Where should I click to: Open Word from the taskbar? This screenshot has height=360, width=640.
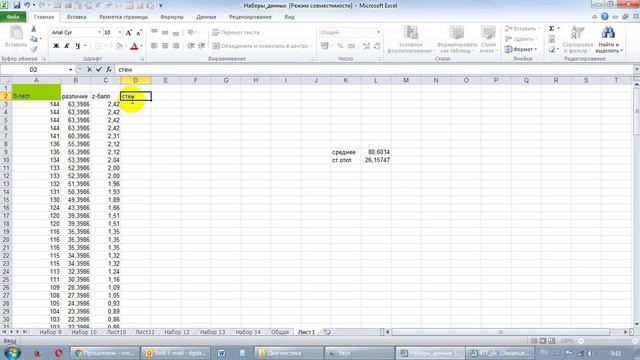pyautogui.click(x=221, y=353)
